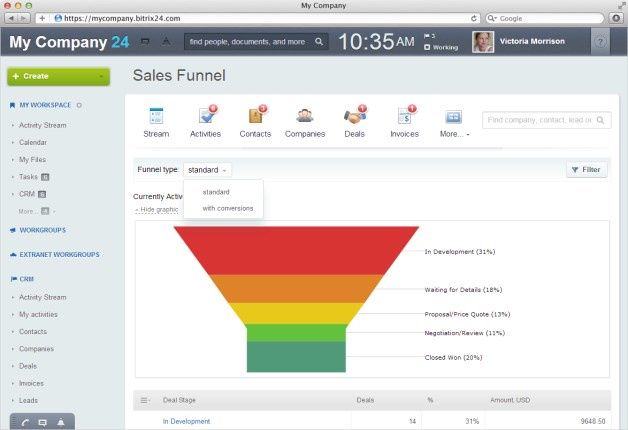
Task: Open the help question mark icon
Action: (x=600, y=42)
